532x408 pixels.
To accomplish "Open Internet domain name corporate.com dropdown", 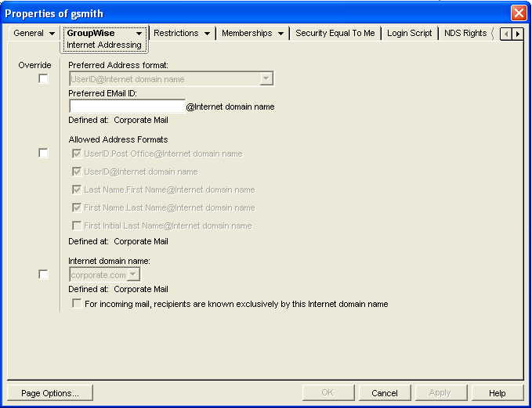I will point(133,275).
